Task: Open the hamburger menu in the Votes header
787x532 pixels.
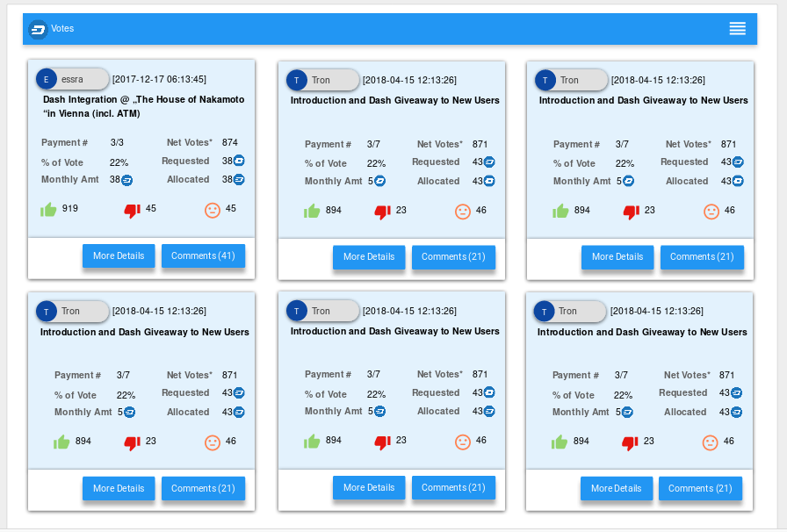Action: [x=737, y=29]
